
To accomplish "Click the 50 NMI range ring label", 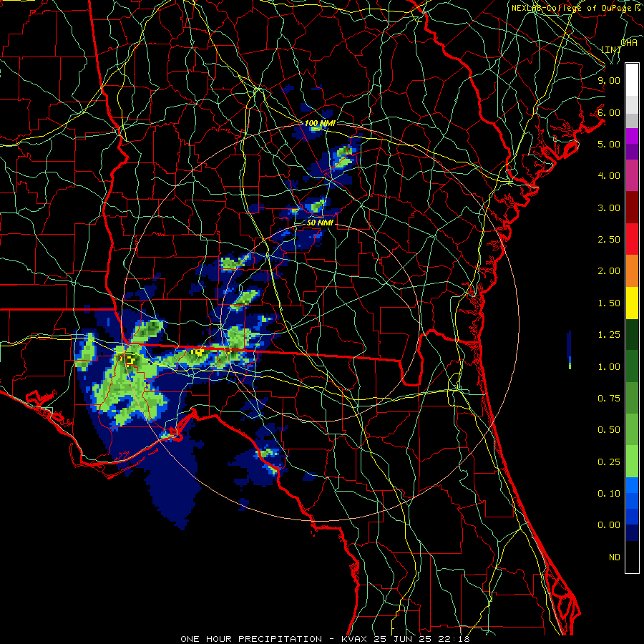I will click(320, 223).
